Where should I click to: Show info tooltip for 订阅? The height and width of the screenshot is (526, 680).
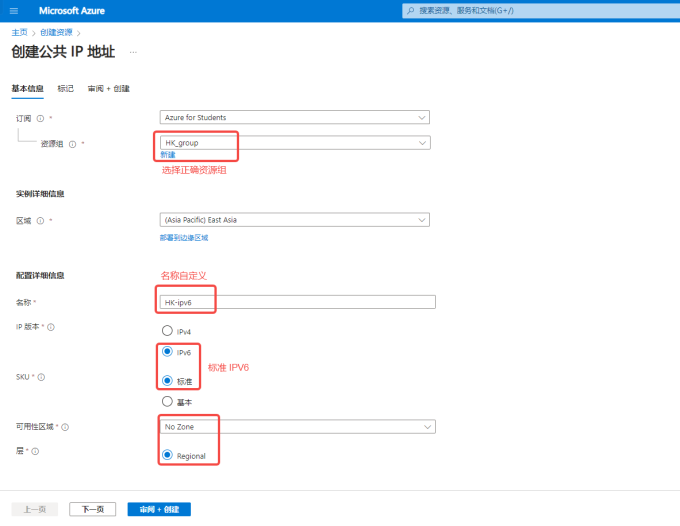coord(40,118)
